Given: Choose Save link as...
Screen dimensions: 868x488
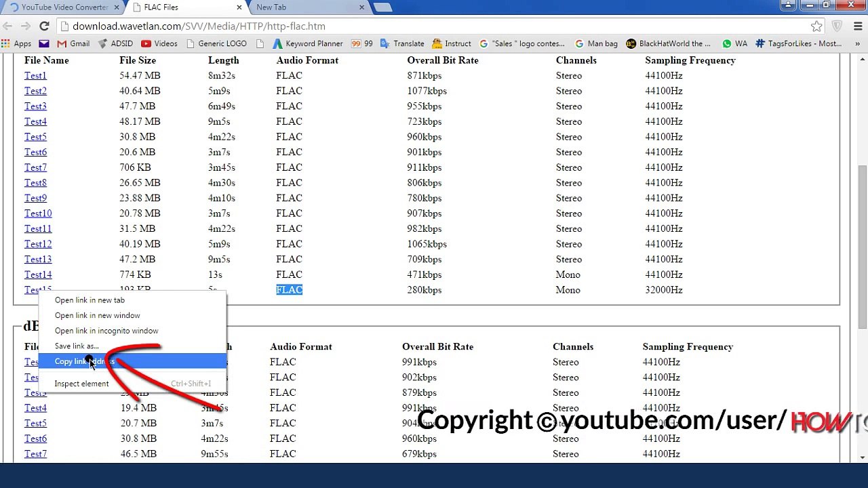Looking at the screenshot, I should coord(132,346).
